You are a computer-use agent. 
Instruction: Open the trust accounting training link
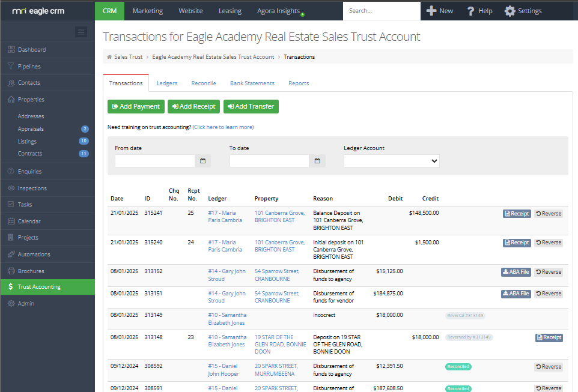[223, 127]
